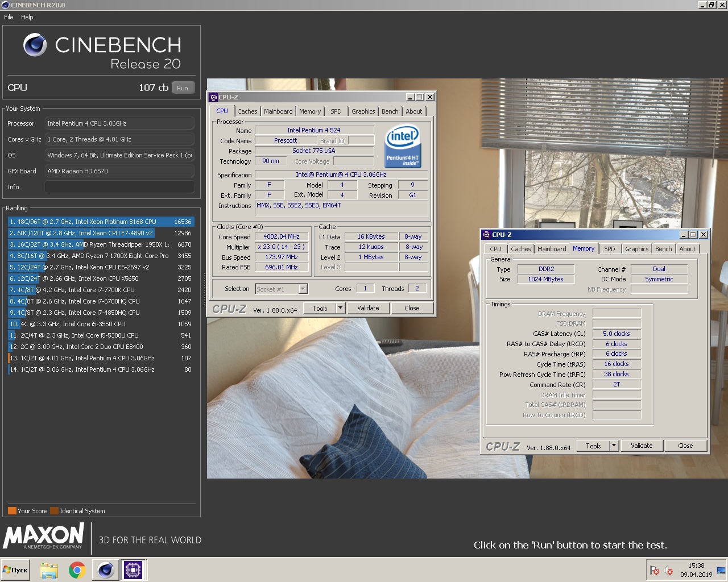The width and height of the screenshot is (728, 582).
Task: Select ranking row Core i5-3550 CPU
Action: 101,324
